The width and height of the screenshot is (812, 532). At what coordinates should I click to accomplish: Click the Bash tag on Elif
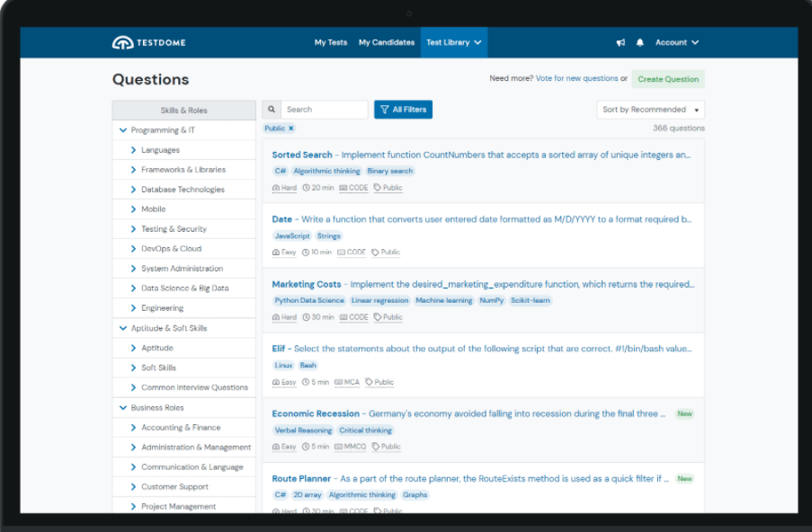click(308, 366)
